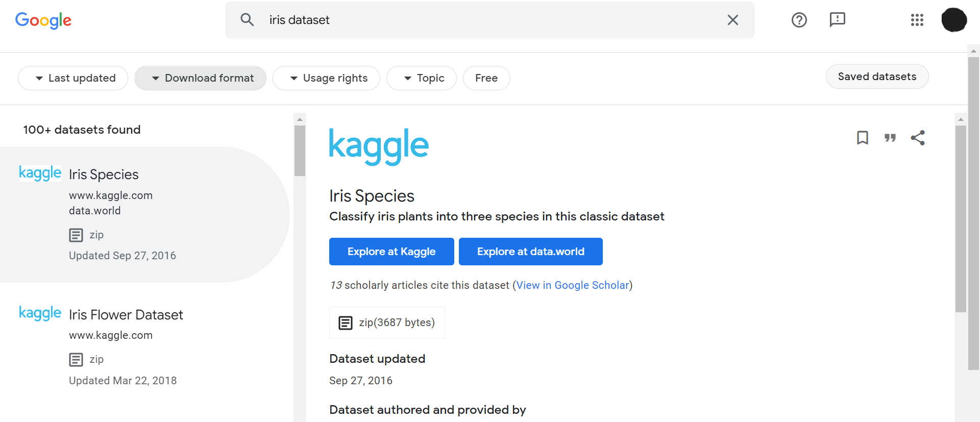Open the Google apps grid
Viewport: 980px width, 422px height.
[917, 20]
